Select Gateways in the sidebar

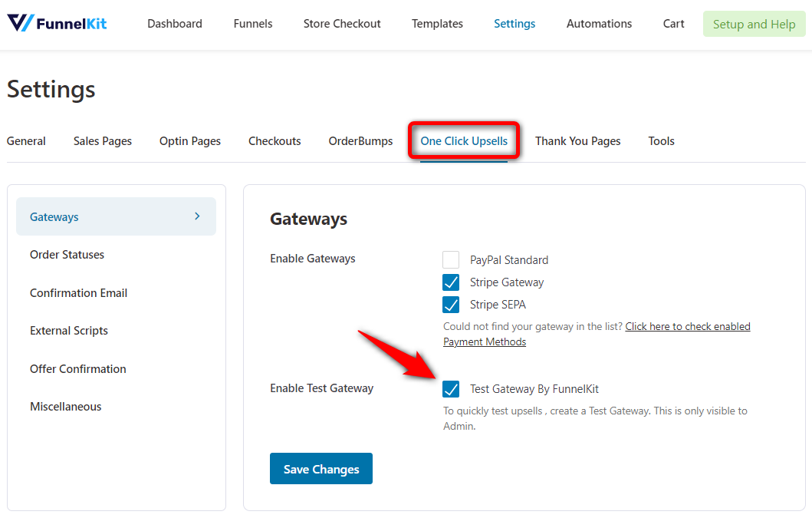(x=116, y=216)
